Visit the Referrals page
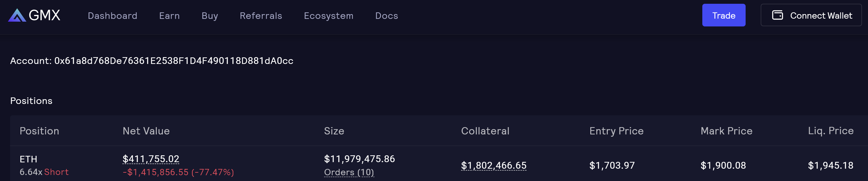 [261, 16]
